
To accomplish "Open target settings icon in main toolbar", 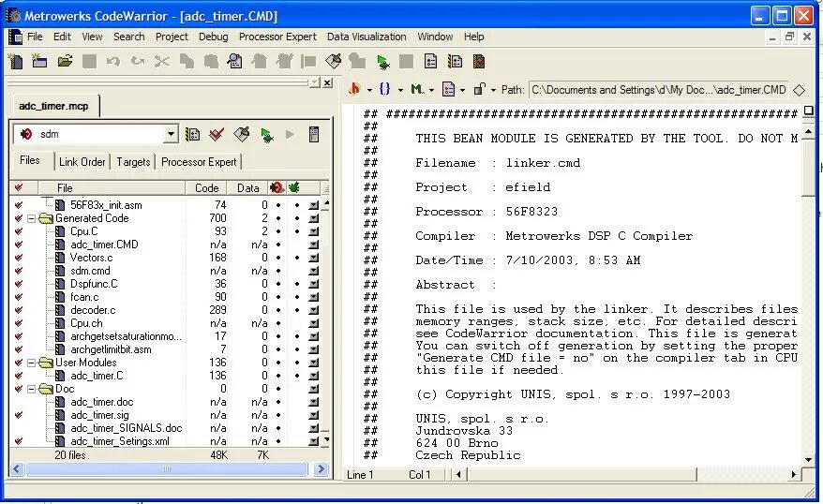I will 455,62.
